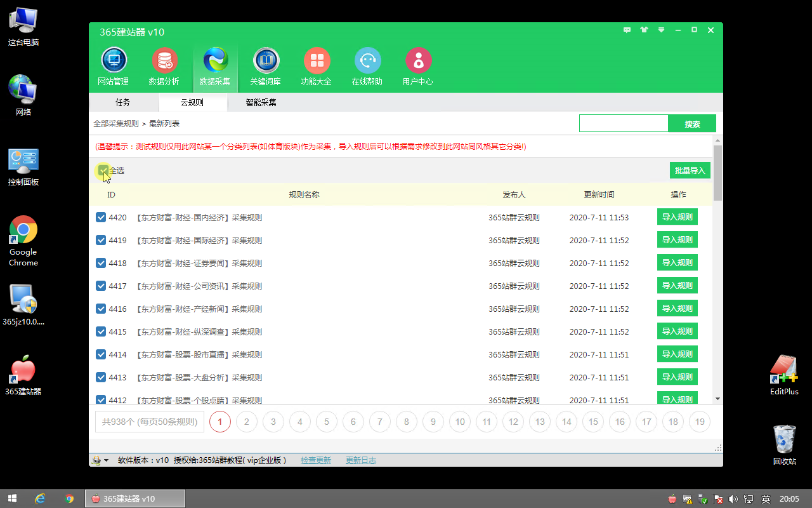
Task: Uncheck the checkbox for rule 4413
Action: click(x=101, y=377)
